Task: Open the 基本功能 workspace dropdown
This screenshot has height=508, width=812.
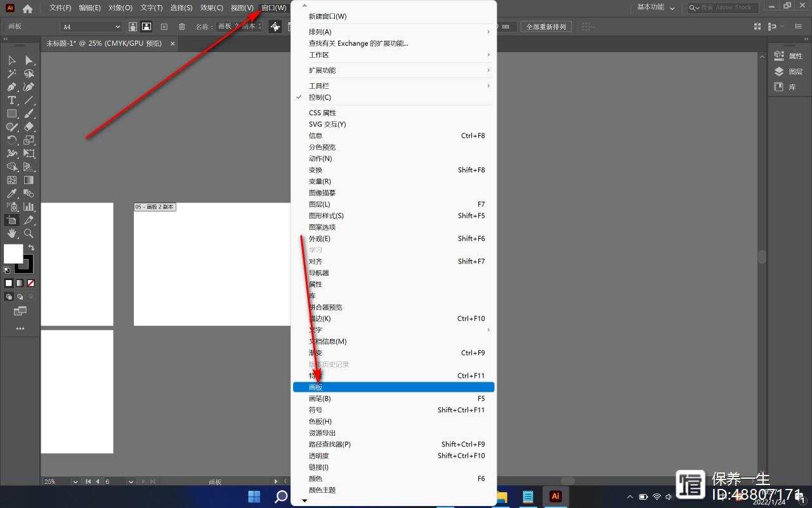Action: click(x=656, y=8)
